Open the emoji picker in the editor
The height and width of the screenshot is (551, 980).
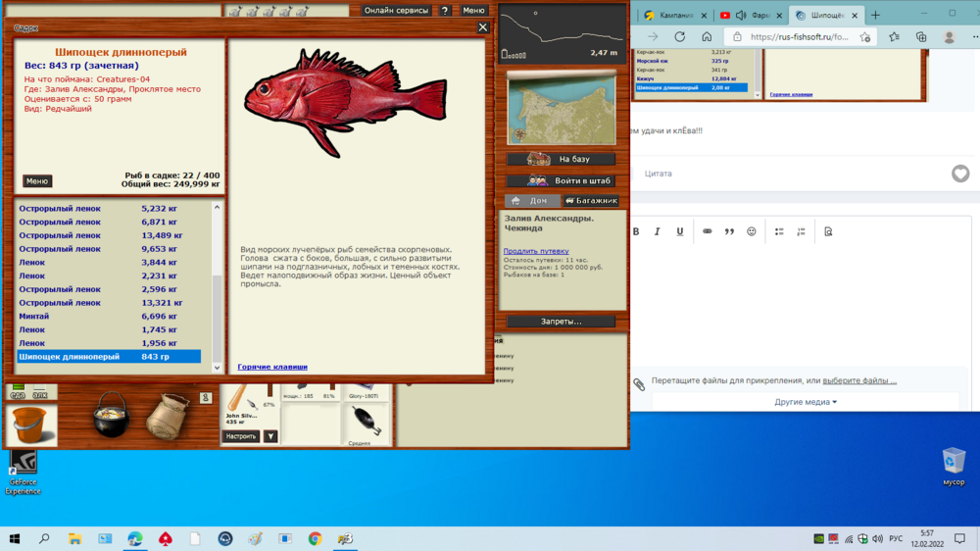pyautogui.click(x=752, y=231)
